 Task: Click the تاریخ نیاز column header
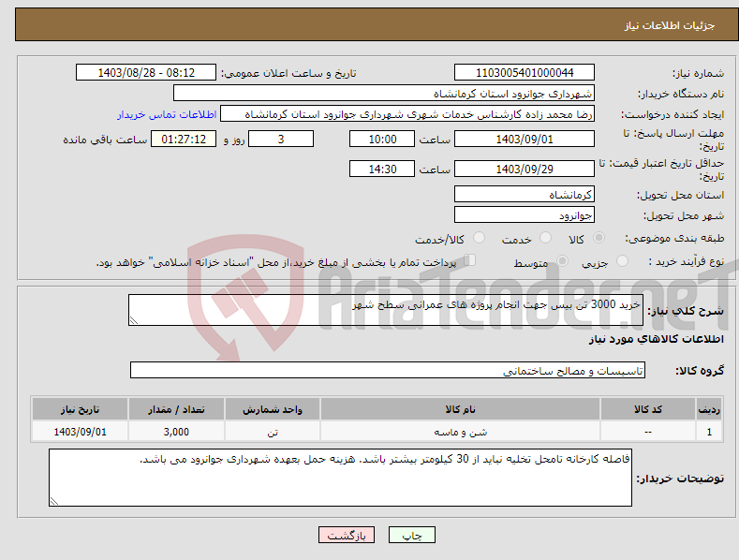point(81,409)
